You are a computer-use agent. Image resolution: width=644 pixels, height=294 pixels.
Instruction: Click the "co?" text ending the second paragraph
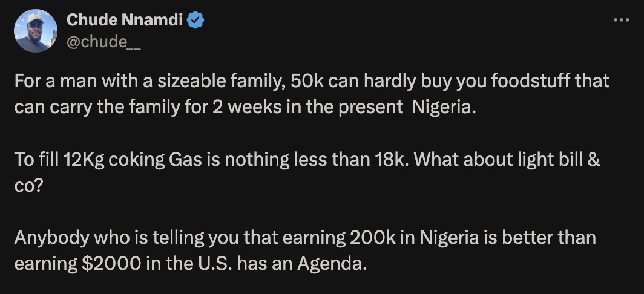pos(28,186)
